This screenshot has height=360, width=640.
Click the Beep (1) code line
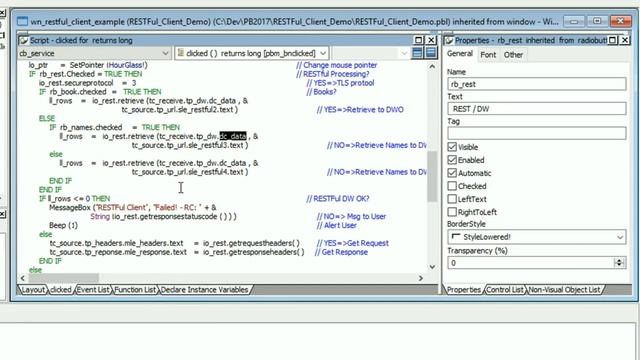pyautogui.click(x=63, y=225)
